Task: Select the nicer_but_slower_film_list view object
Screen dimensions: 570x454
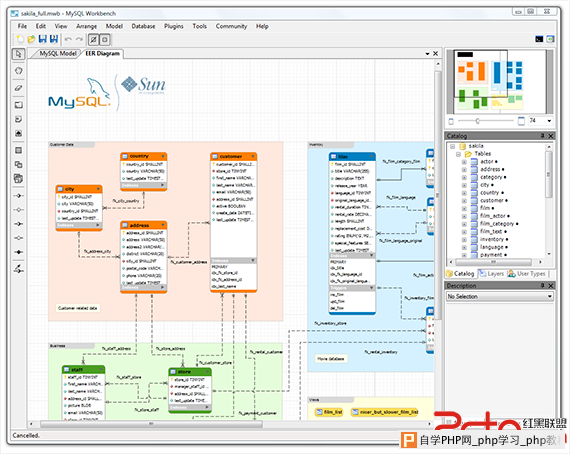Action: (x=385, y=412)
